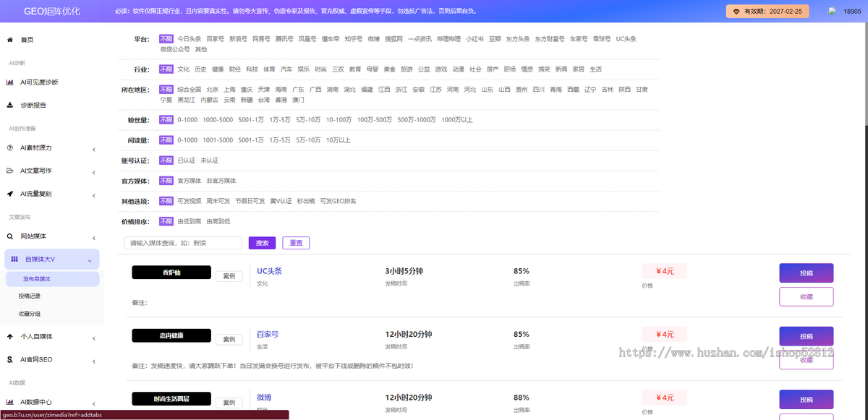
Task: Click 案例 in the UC头条 row
Action: point(229,276)
